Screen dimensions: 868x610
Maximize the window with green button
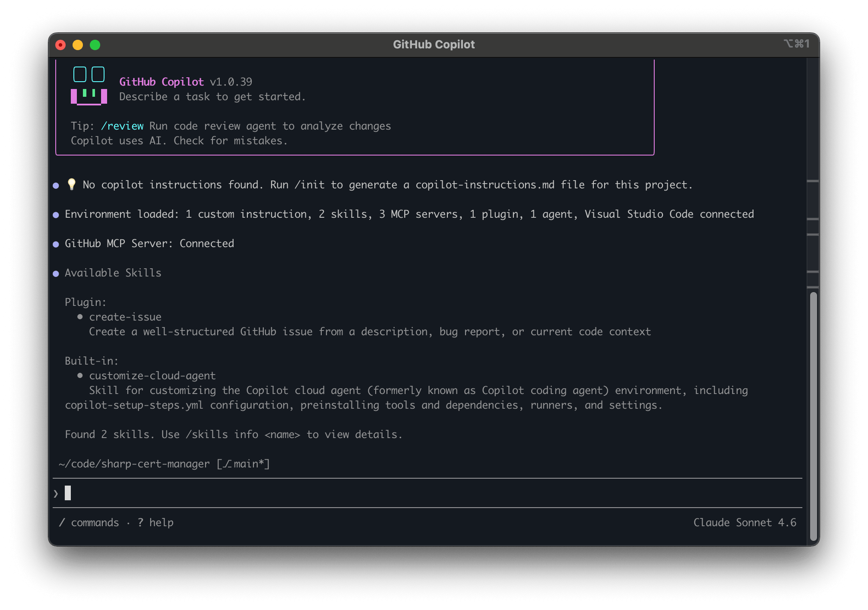[x=95, y=45]
